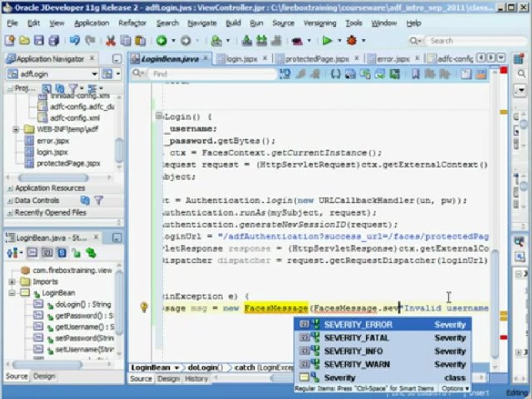The image size is (532, 399).
Task: Click the Save All toolbar icon
Action: coord(54,40)
